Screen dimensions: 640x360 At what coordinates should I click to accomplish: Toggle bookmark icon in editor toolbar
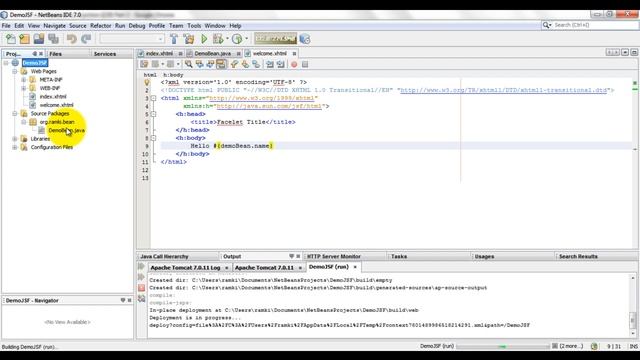[256, 64]
